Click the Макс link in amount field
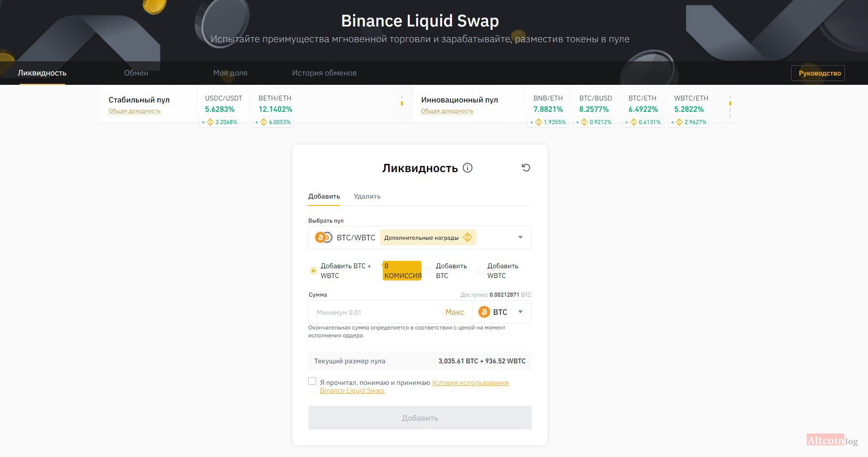The image size is (868, 457). tap(454, 312)
